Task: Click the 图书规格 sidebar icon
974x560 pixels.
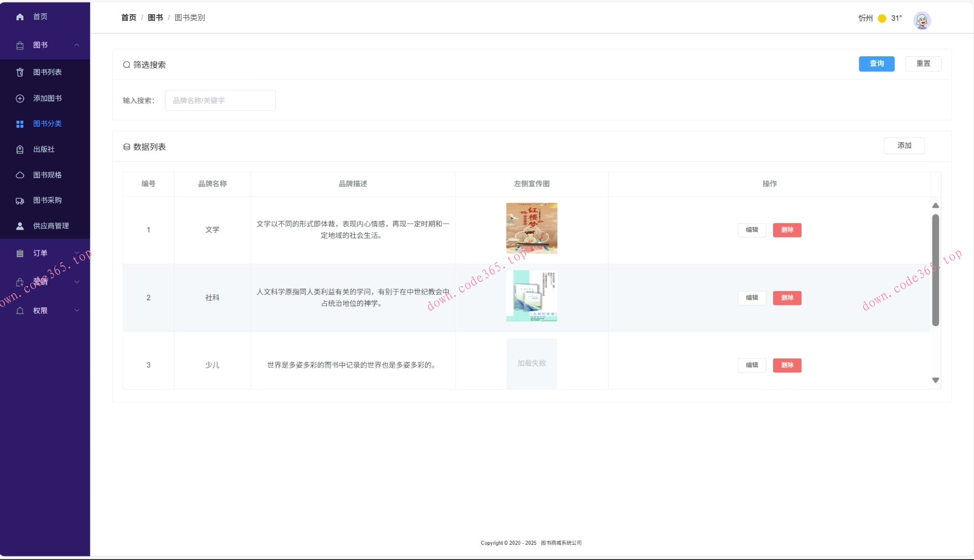Action: (x=19, y=174)
